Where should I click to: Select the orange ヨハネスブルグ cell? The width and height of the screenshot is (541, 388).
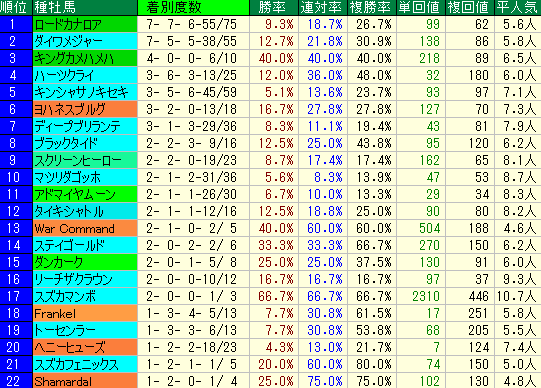click(x=85, y=109)
